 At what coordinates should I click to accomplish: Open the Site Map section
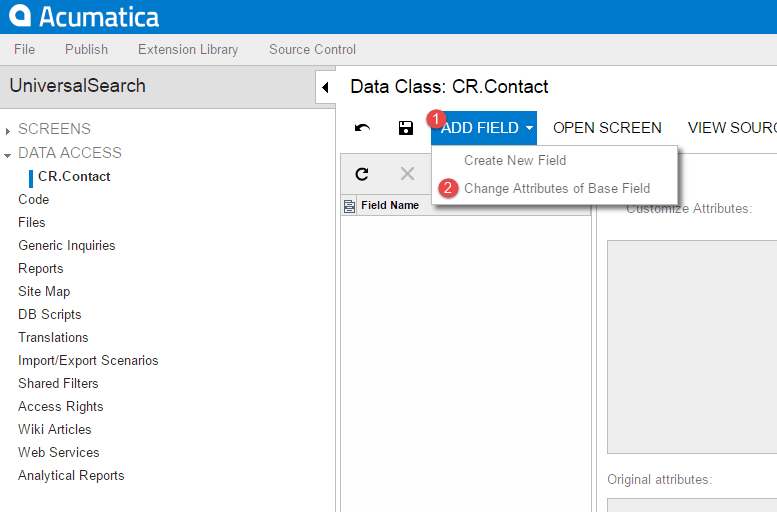pos(44,291)
